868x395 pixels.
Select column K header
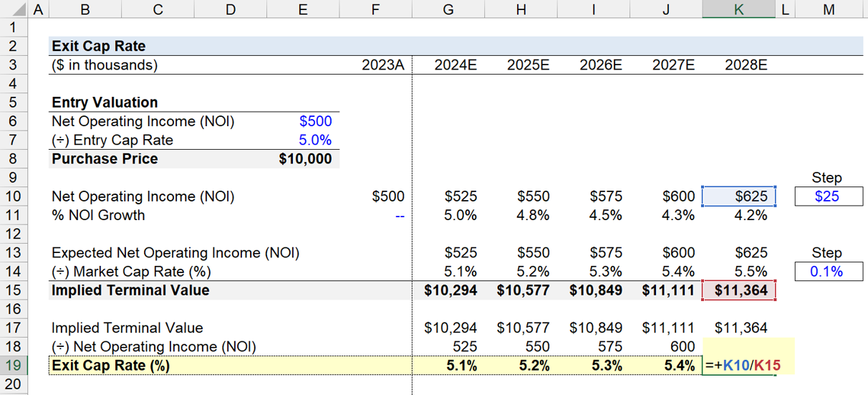click(x=738, y=9)
